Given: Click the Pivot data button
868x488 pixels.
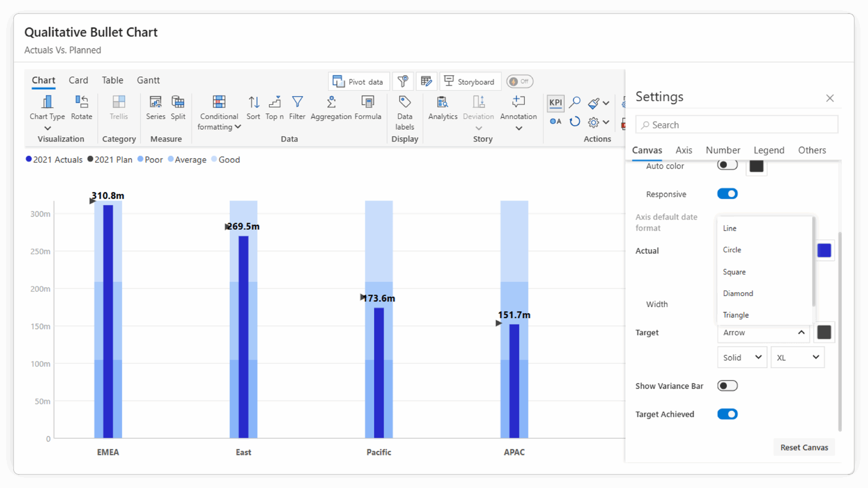Looking at the screenshot, I should [359, 82].
